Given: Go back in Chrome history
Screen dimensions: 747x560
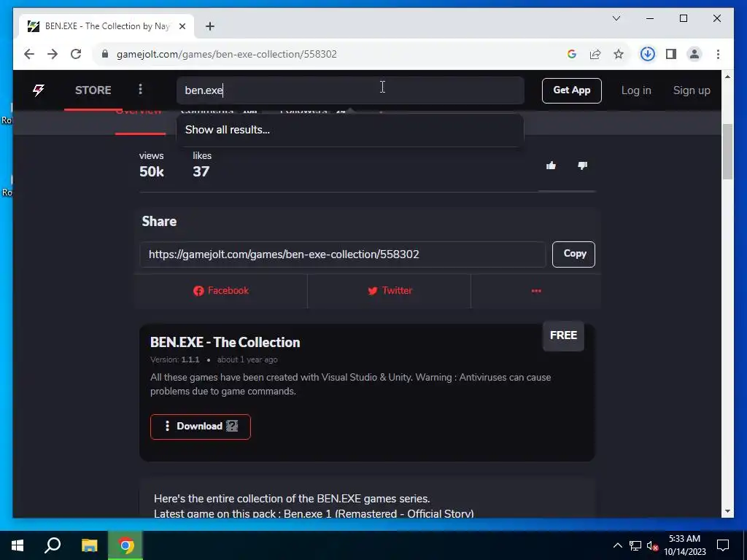Looking at the screenshot, I should click(29, 54).
